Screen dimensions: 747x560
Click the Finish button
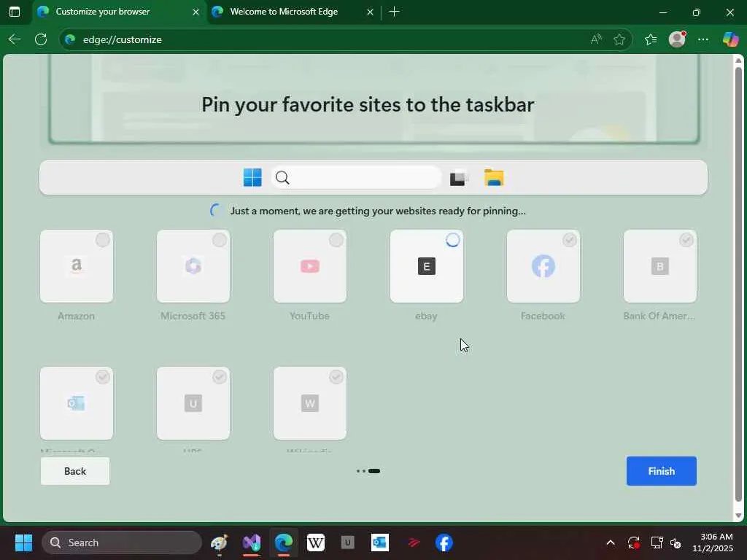661,471
